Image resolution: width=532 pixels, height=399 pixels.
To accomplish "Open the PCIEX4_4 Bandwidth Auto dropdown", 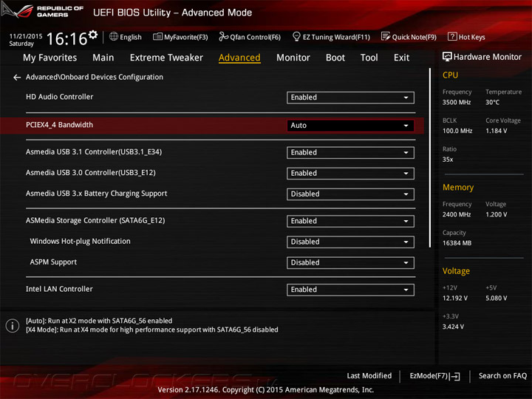I will tap(350, 126).
